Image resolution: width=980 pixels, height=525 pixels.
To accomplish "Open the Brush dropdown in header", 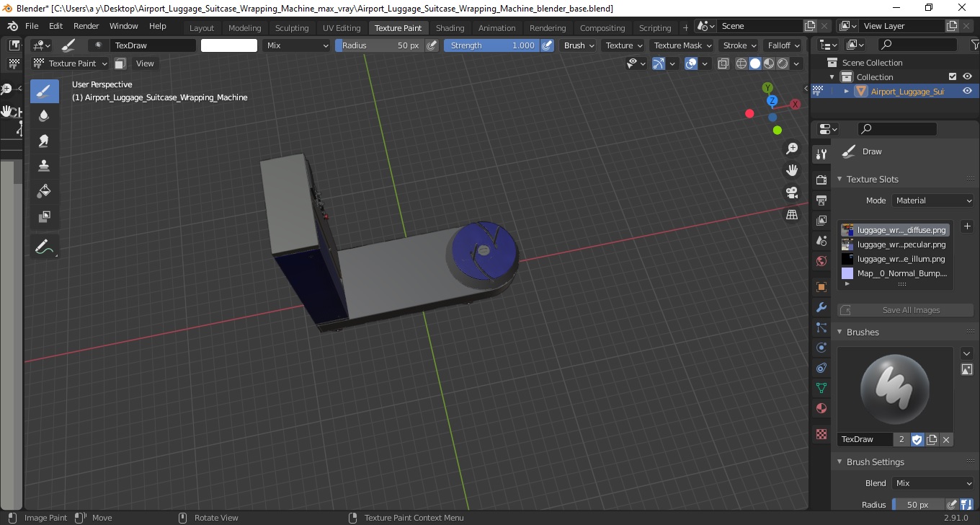I will coord(579,45).
